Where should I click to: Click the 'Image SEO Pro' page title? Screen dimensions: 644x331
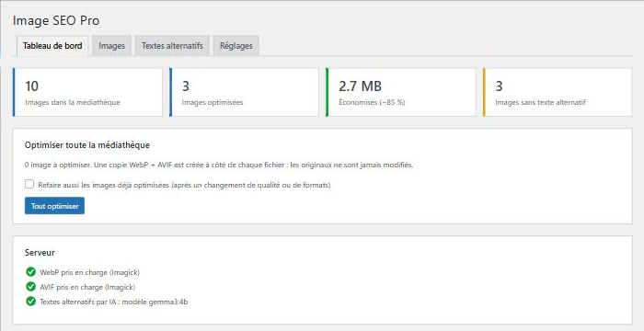click(x=56, y=20)
